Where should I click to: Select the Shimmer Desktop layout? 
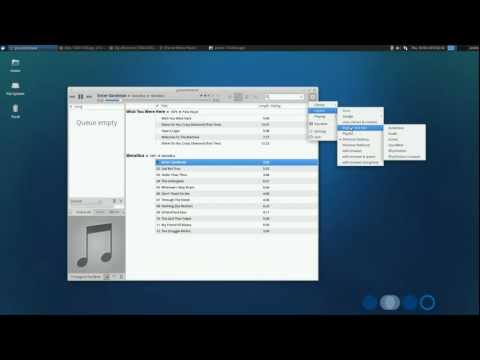coord(360,139)
